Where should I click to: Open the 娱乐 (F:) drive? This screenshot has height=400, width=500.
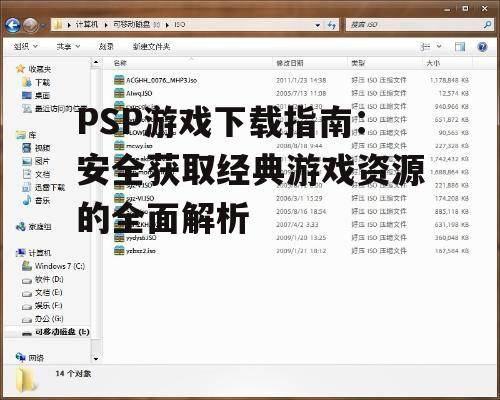pyautogui.click(x=49, y=305)
